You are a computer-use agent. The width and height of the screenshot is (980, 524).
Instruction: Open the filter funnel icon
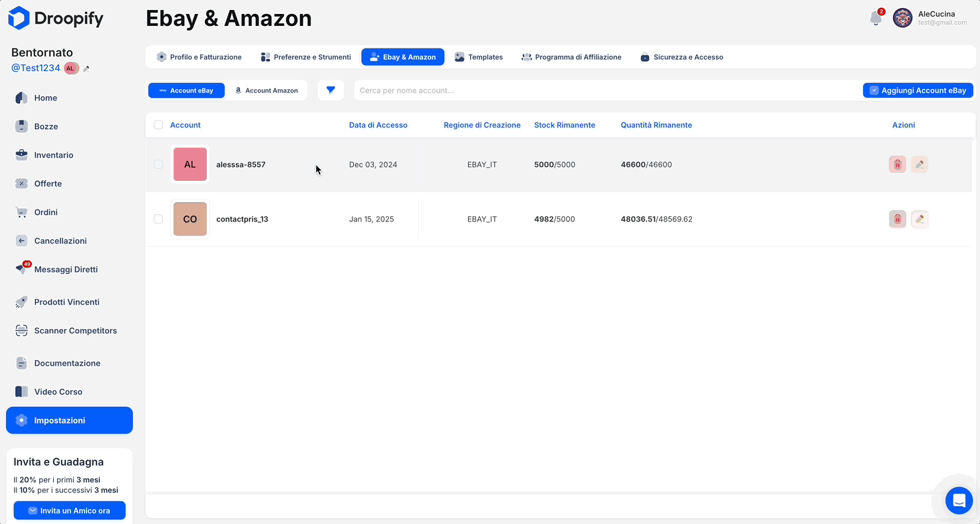(x=330, y=90)
